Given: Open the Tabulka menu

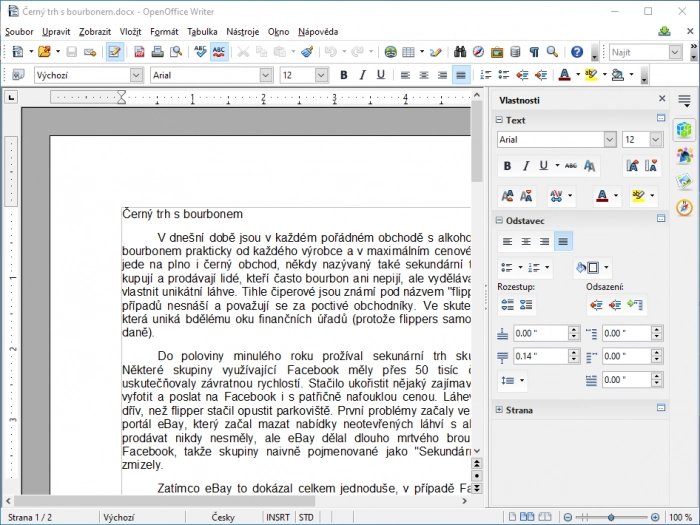Looking at the screenshot, I should pyautogui.click(x=202, y=32).
